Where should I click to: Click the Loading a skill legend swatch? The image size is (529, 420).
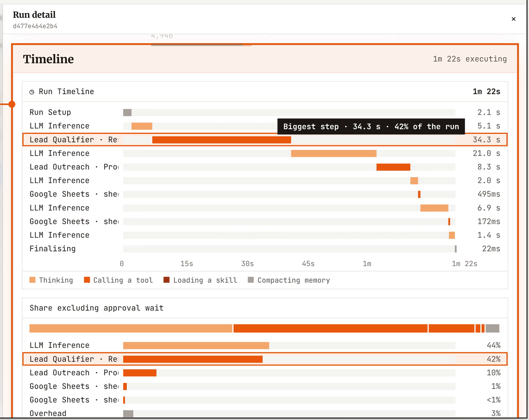coord(167,280)
